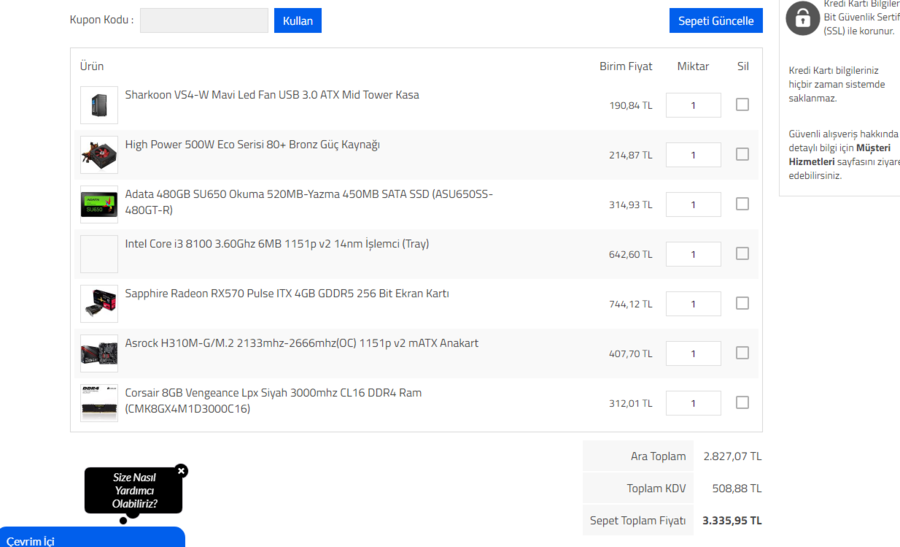This screenshot has height=547, width=900.
Task: Open the Corsair 8GB Vengeance Lpx Ram link
Action: click(x=273, y=401)
